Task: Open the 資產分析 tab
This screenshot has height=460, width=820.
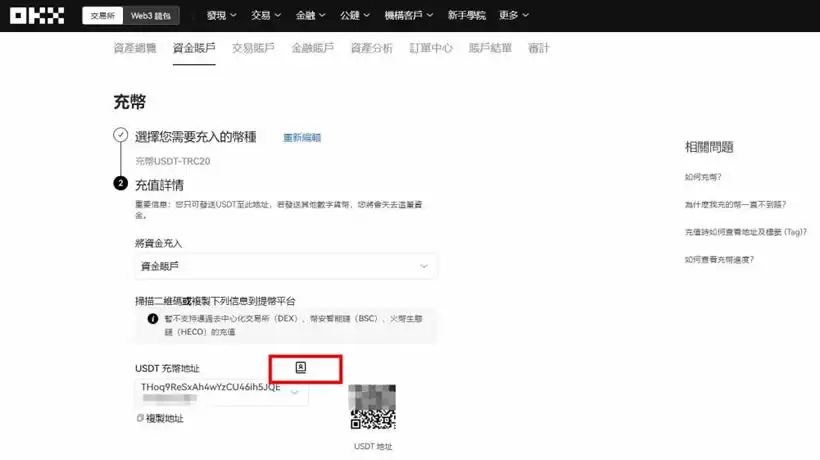Action: coord(371,48)
